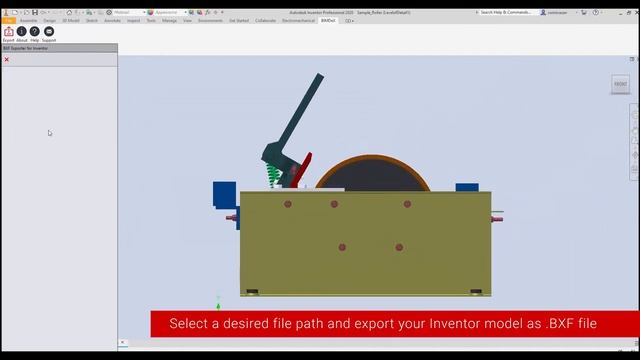
Task: Open the Material dropdown
Action: pos(129,13)
